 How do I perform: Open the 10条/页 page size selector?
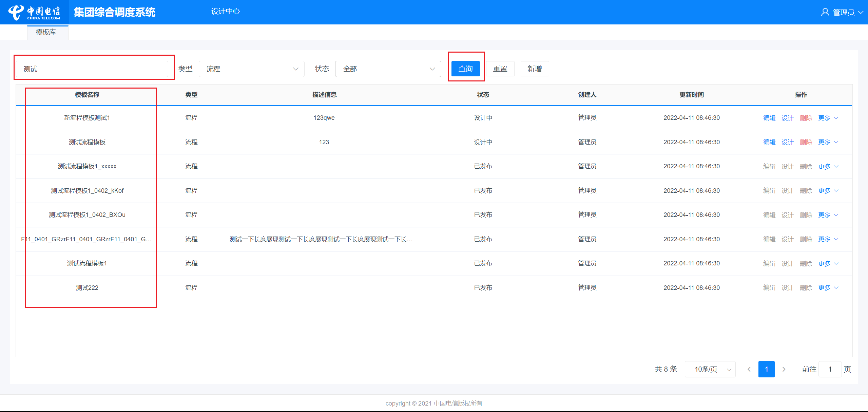(x=710, y=369)
